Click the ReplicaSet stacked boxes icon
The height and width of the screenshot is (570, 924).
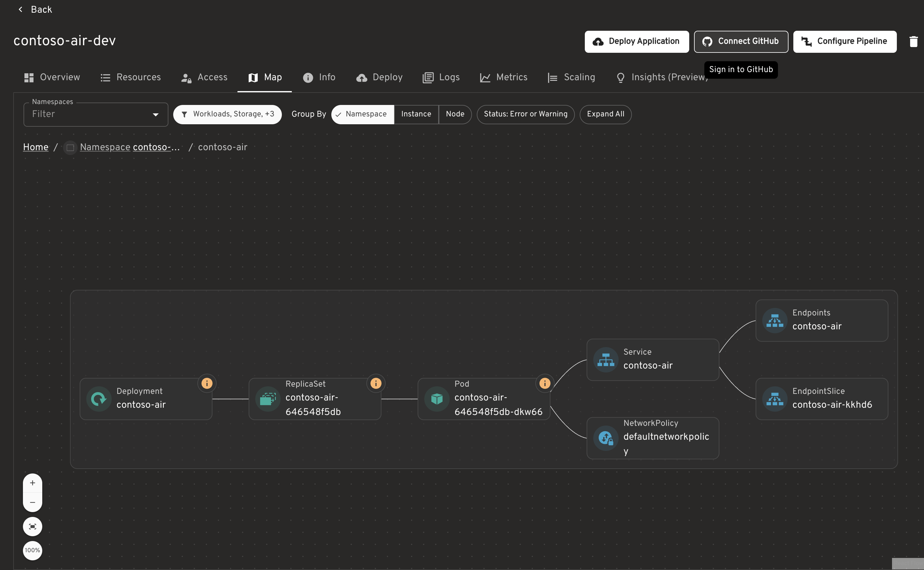click(x=268, y=399)
